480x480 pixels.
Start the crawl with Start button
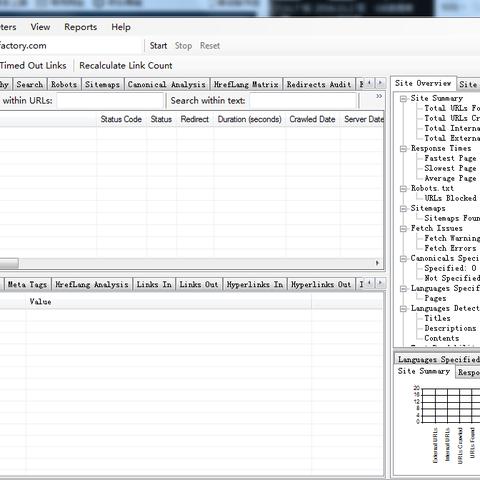158,46
